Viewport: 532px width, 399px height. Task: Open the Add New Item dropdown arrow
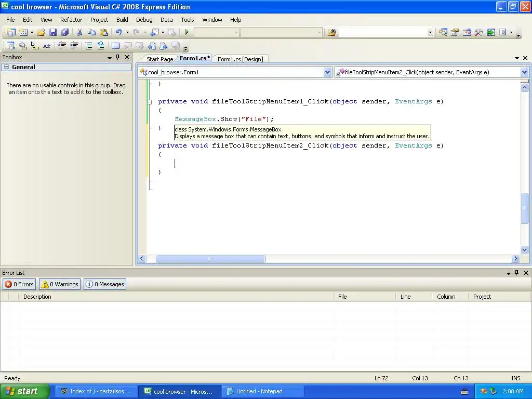click(x=32, y=32)
